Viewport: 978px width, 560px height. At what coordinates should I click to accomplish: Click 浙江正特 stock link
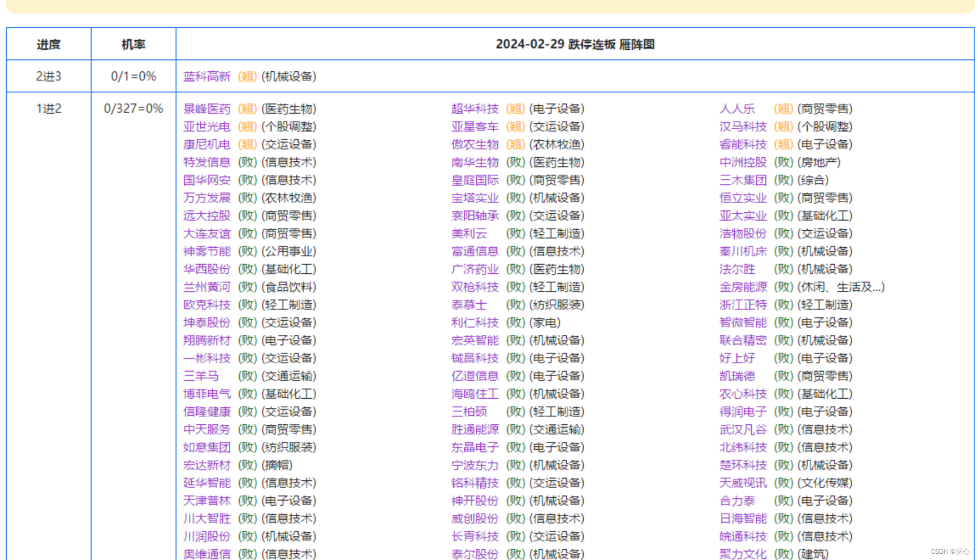point(743,305)
